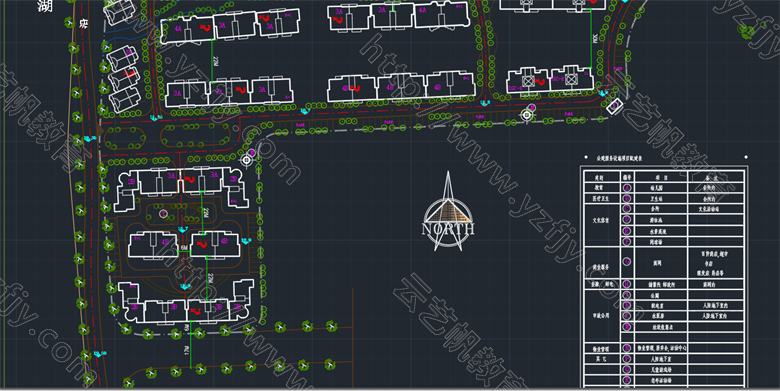Select first circled letter marker in the table

(627, 188)
